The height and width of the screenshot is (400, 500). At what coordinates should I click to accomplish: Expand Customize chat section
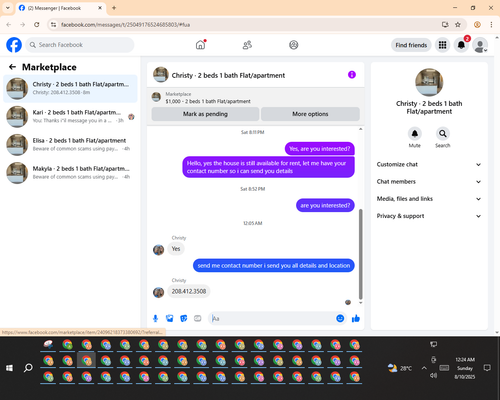[429, 164]
